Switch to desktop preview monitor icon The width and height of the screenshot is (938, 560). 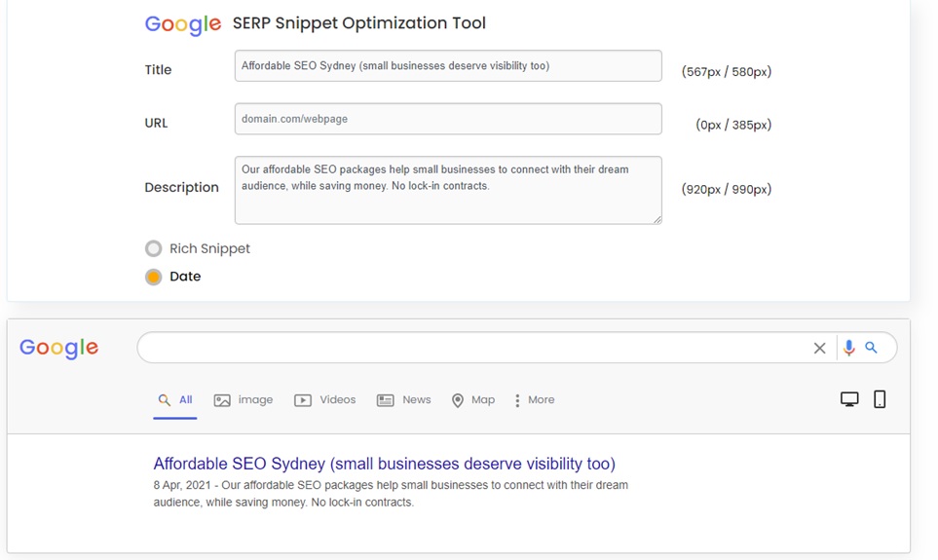coord(849,399)
